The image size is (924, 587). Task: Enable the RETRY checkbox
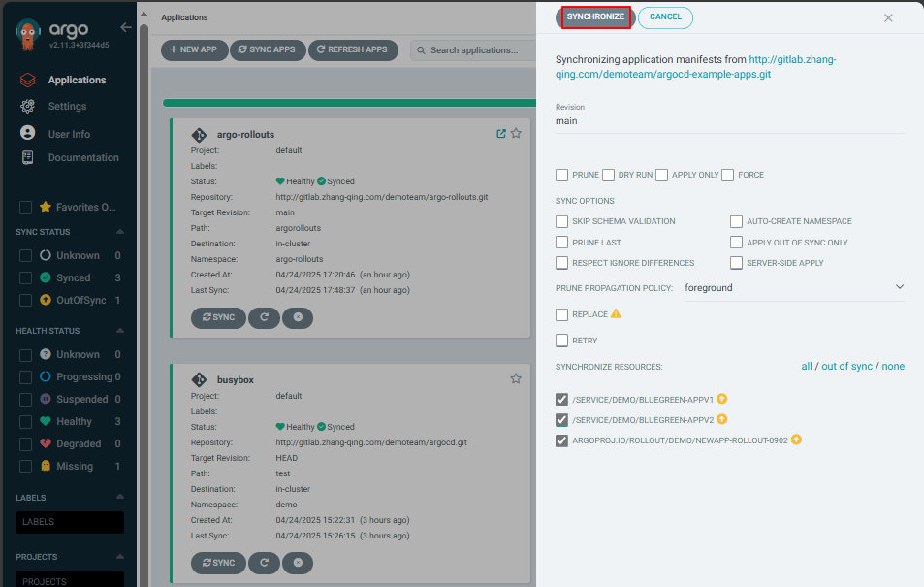(561, 341)
